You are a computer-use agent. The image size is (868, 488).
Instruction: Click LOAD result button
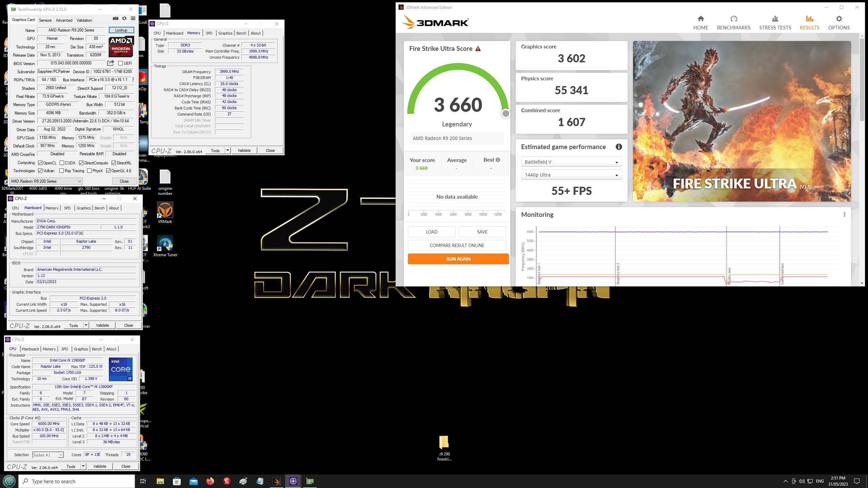coord(432,232)
